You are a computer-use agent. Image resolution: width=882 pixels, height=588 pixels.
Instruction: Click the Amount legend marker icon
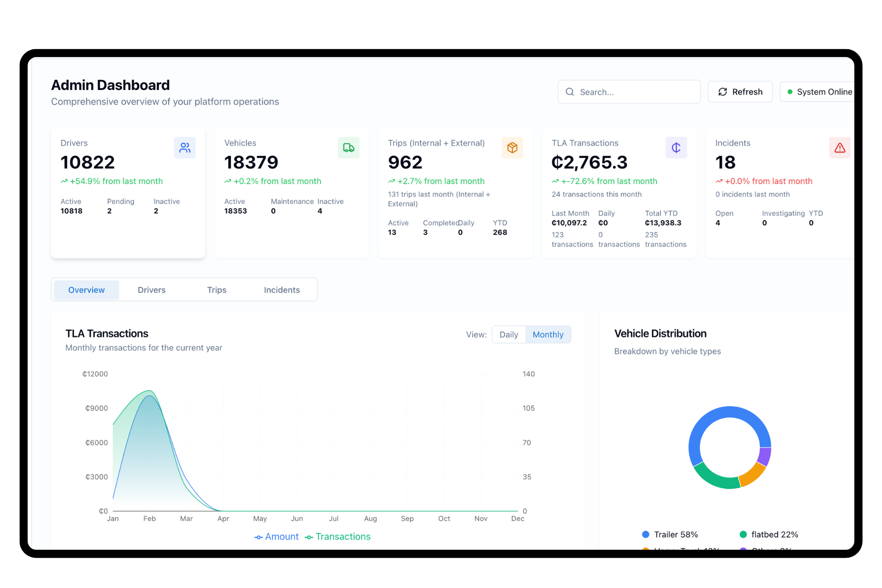point(259,537)
